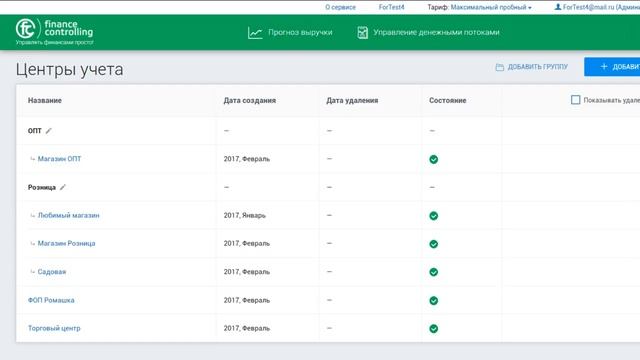The height and width of the screenshot is (360, 640).
Task: Click the pencil edit icon next to Розница
Action: (62, 187)
